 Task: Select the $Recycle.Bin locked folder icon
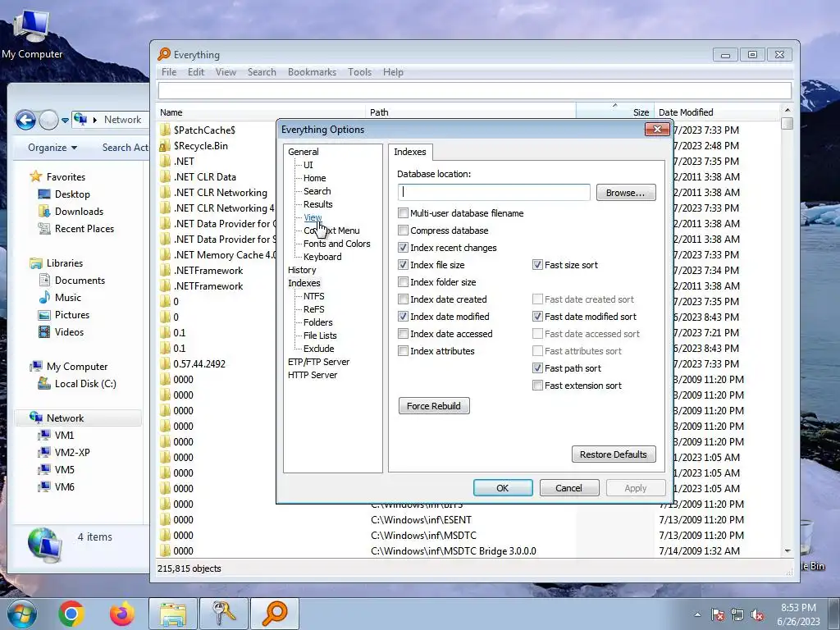165,146
